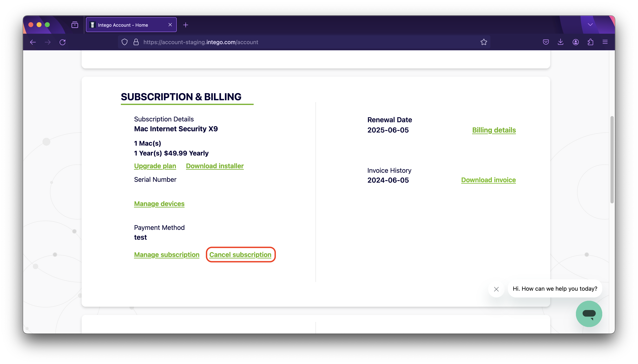The height and width of the screenshot is (364, 638).
Task: Click the Download installer link
Action: click(215, 166)
